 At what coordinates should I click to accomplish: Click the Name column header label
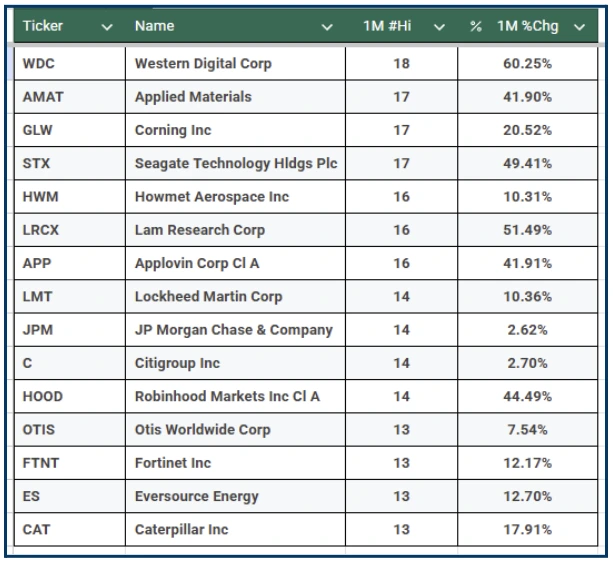tap(154, 27)
